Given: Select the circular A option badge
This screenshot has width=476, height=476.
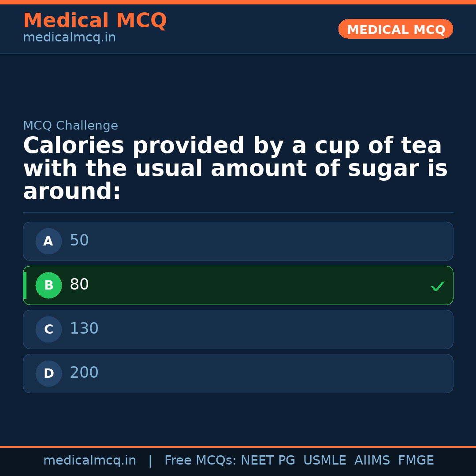Looking at the screenshot, I should pyautogui.click(x=48, y=241).
